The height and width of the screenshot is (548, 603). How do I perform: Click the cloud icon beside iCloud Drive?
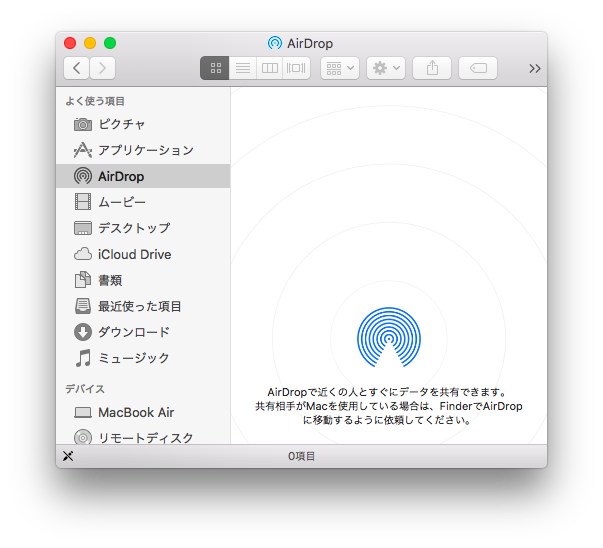pyautogui.click(x=83, y=254)
